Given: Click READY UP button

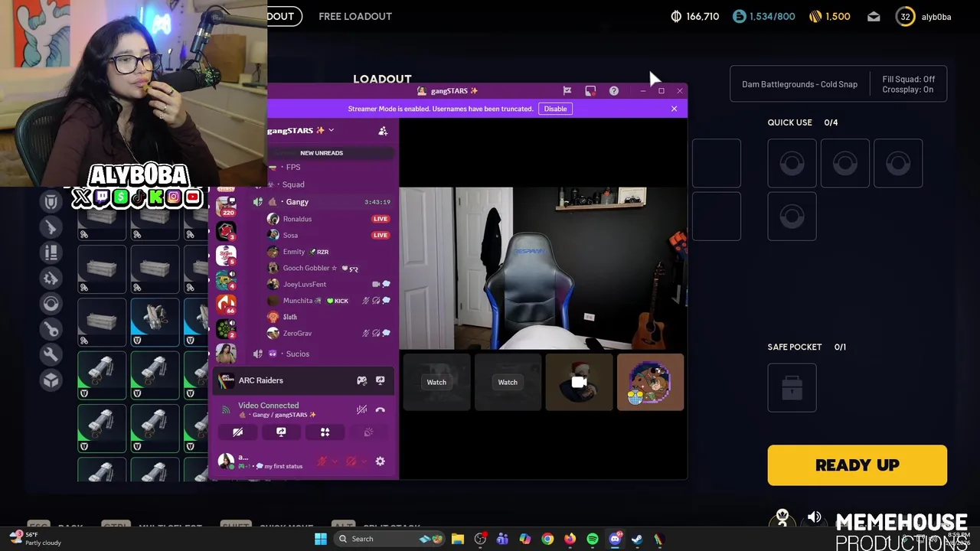Looking at the screenshot, I should click(x=857, y=465).
